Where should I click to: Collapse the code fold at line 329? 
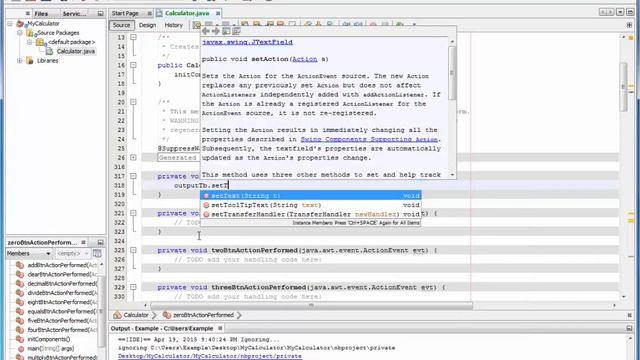pyautogui.click(x=133, y=287)
